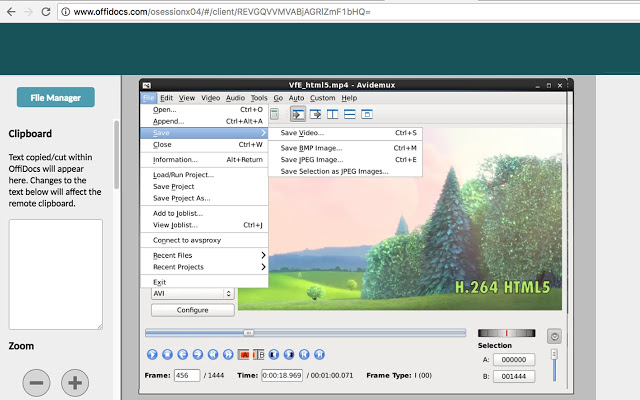Set selection marker A
The height and width of the screenshot is (400, 640).
[244, 354]
